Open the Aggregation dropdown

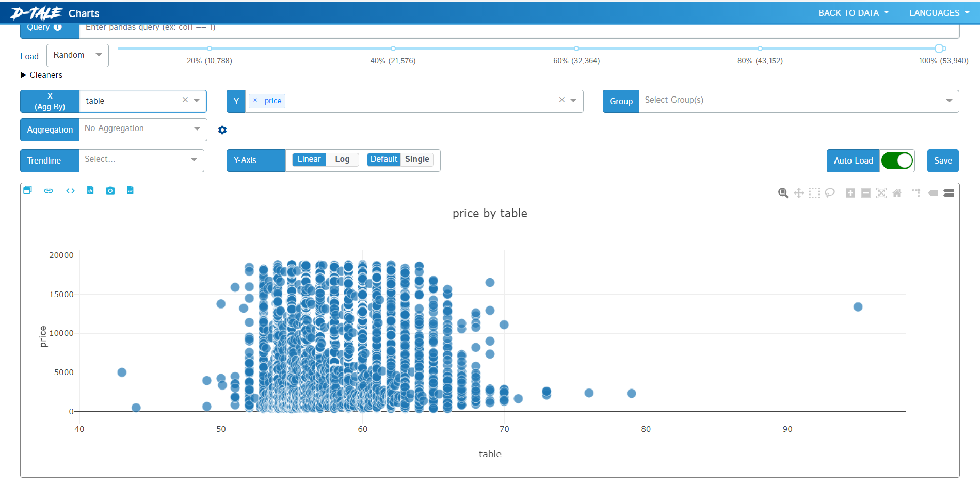pos(143,129)
